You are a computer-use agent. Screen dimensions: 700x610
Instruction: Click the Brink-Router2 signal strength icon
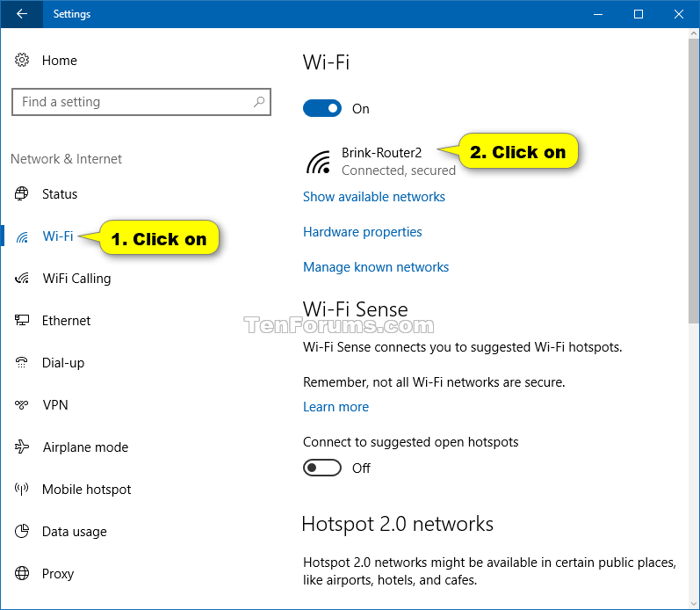tap(318, 162)
